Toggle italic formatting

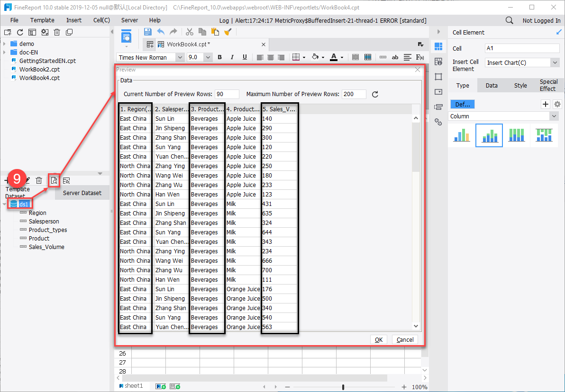(x=232, y=57)
